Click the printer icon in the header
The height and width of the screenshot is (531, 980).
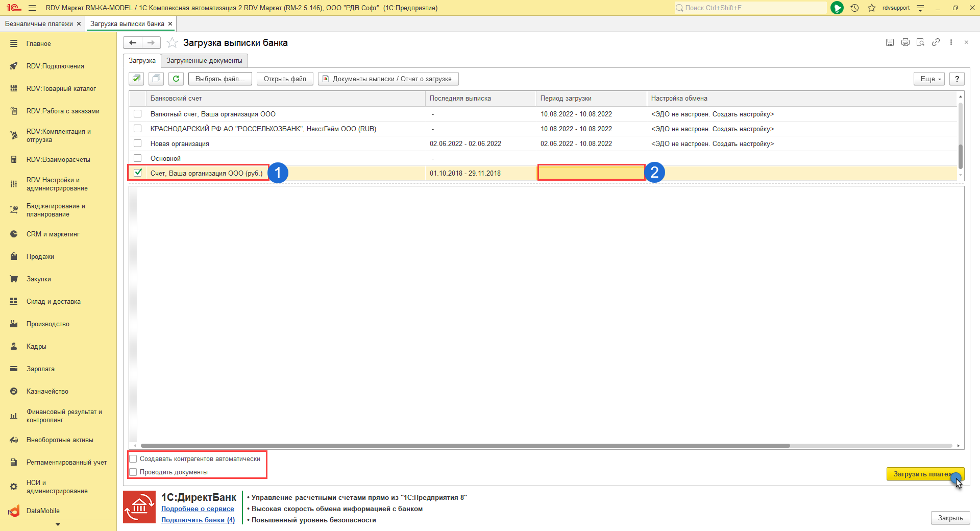click(905, 42)
